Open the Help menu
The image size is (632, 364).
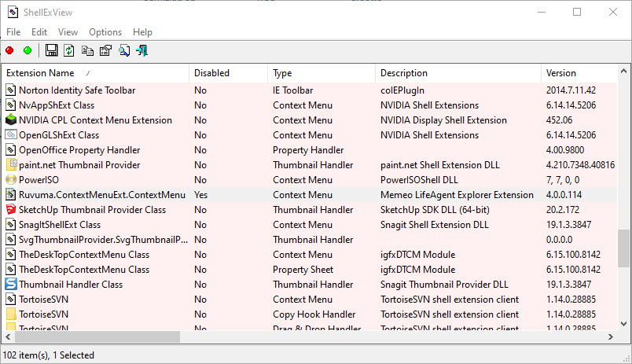click(x=142, y=32)
